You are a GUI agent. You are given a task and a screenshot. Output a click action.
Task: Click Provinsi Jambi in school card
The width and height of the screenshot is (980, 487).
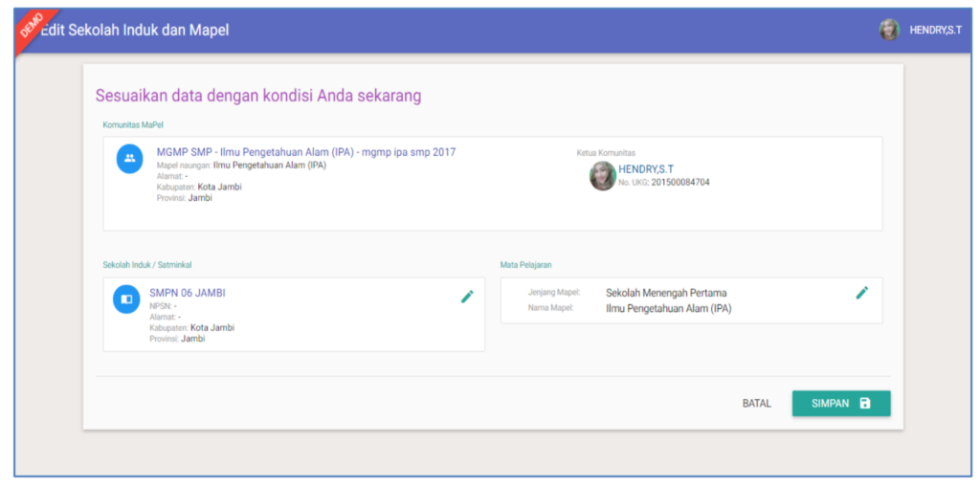(x=177, y=338)
